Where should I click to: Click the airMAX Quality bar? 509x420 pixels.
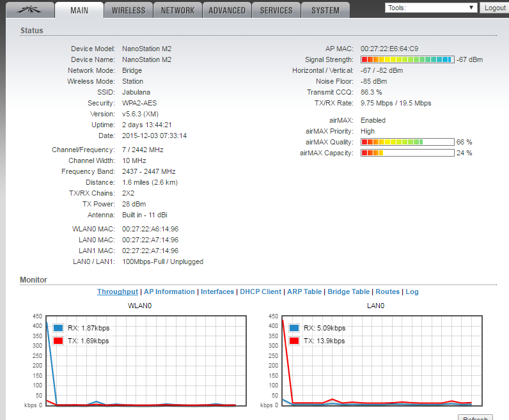[407, 142]
